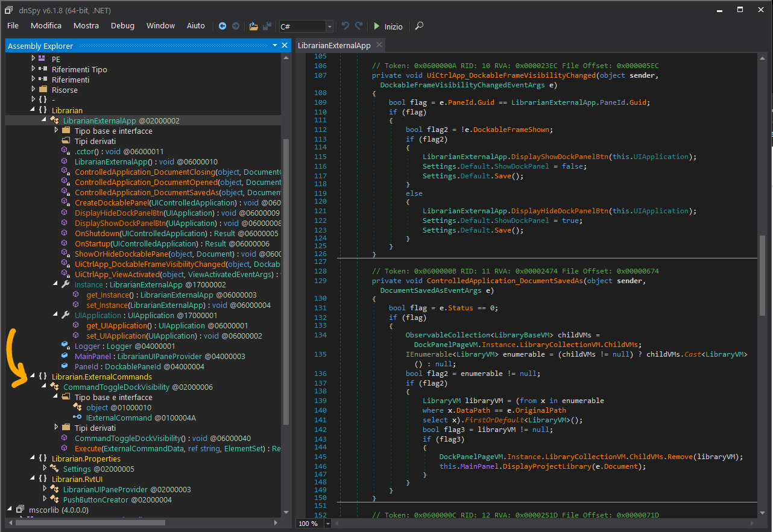Image resolution: width=773 pixels, height=532 pixels.
Task: Click the Open file folder icon
Action: click(x=253, y=26)
